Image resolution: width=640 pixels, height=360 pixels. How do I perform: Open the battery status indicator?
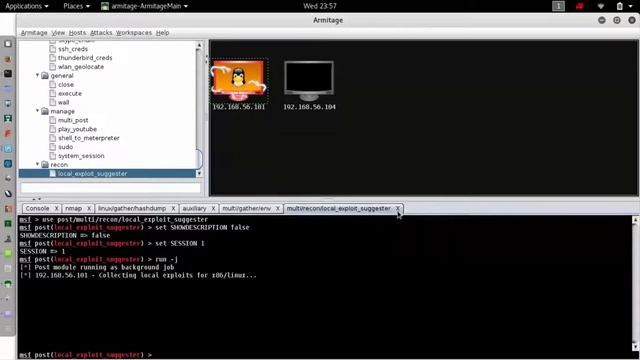(620, 6)
